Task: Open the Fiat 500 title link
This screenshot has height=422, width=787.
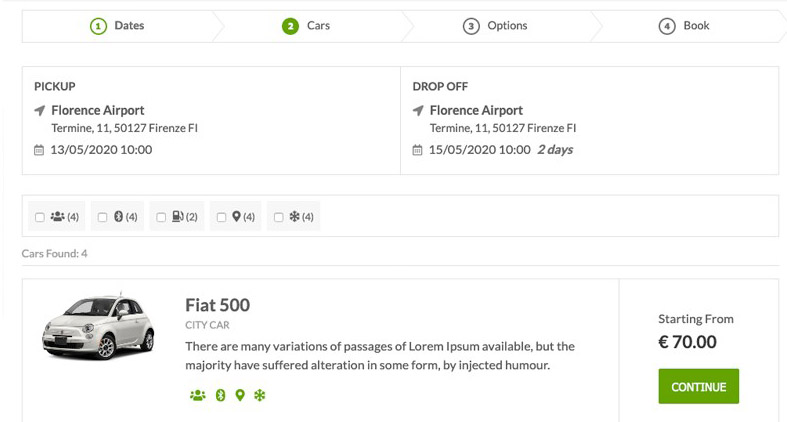Action: click(217, 305)
